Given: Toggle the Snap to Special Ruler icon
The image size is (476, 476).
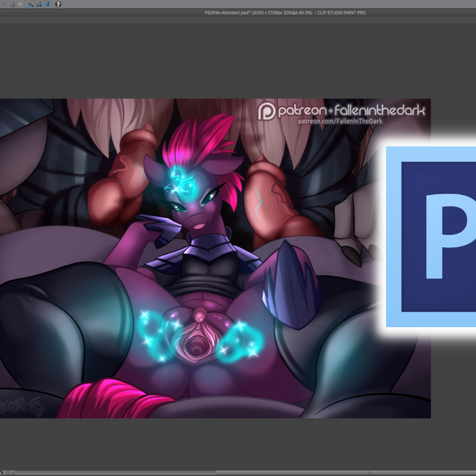Looking at the screenshot, I should point(39,4).
